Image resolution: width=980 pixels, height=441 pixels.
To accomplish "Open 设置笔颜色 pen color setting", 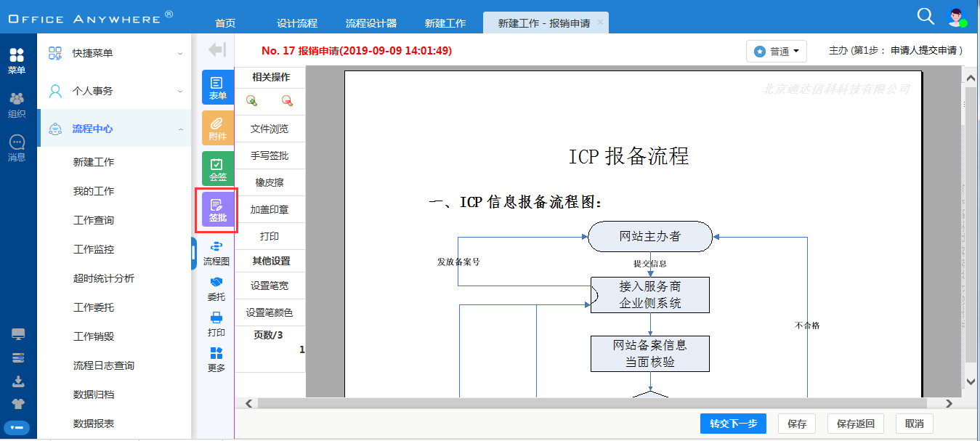I will pos(270,312).
